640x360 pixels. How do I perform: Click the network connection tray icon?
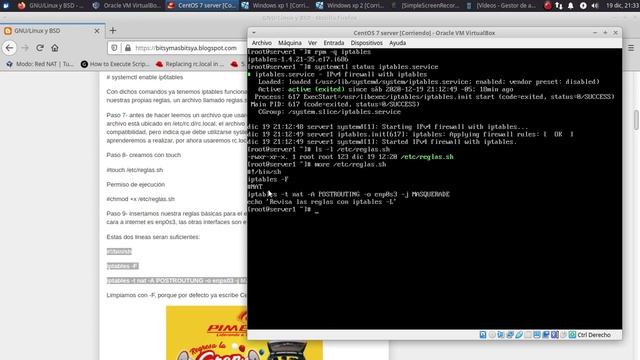pos(559,5)
